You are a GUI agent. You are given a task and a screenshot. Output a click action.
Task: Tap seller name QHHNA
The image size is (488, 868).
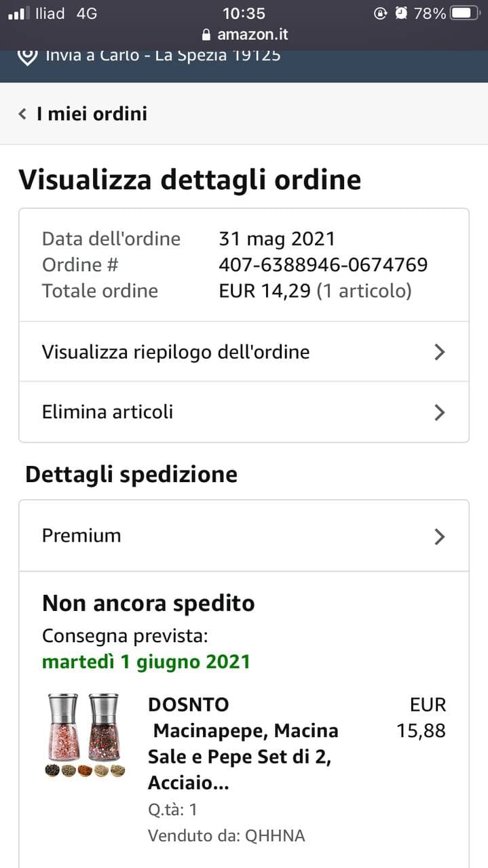[x=274, y=836]
